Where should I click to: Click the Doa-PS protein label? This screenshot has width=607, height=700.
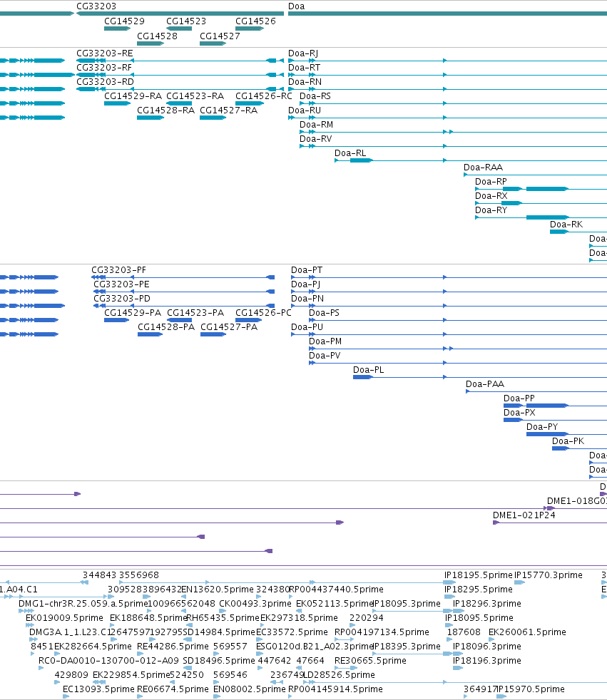[x=324, y=313]
